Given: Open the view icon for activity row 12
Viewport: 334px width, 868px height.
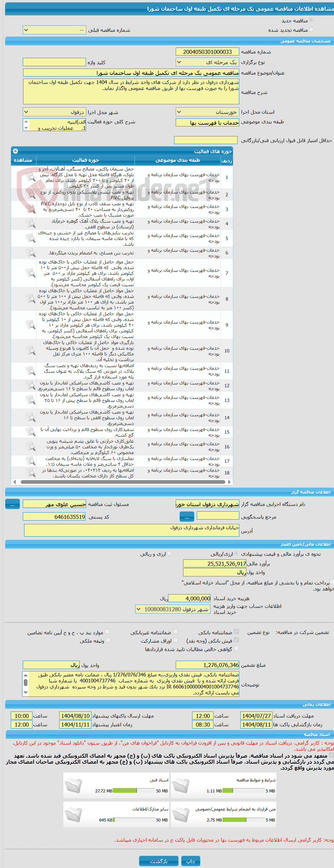Looking at the screenshot, I should coord(30,385).
